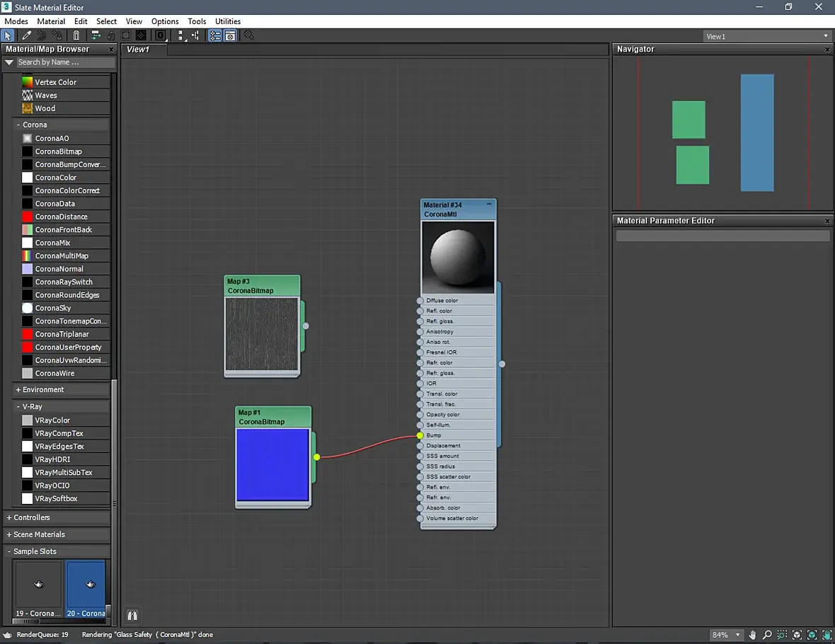This screenshot has height=644, width=835.
Task: Click the lay out all nodes icon
Action: tap(96, 35)
